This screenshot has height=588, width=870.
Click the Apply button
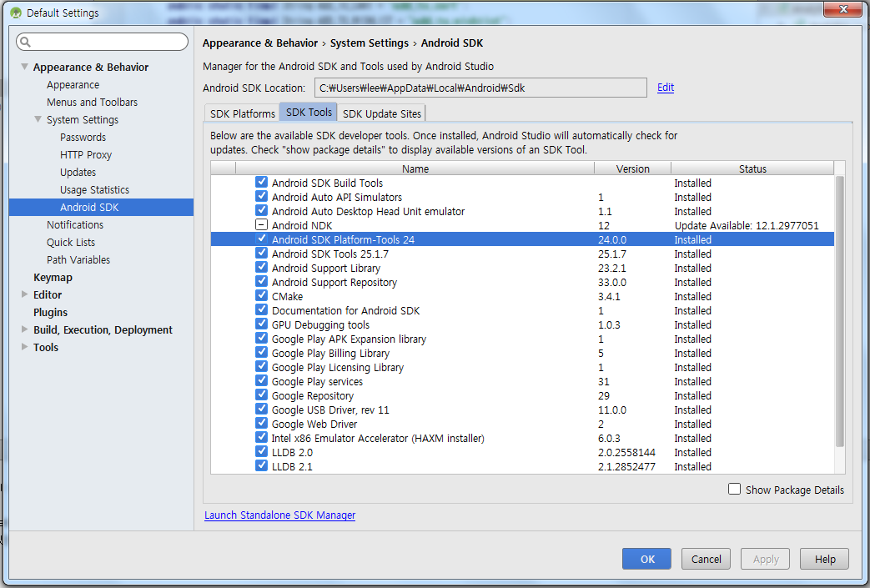click(766, 559)
